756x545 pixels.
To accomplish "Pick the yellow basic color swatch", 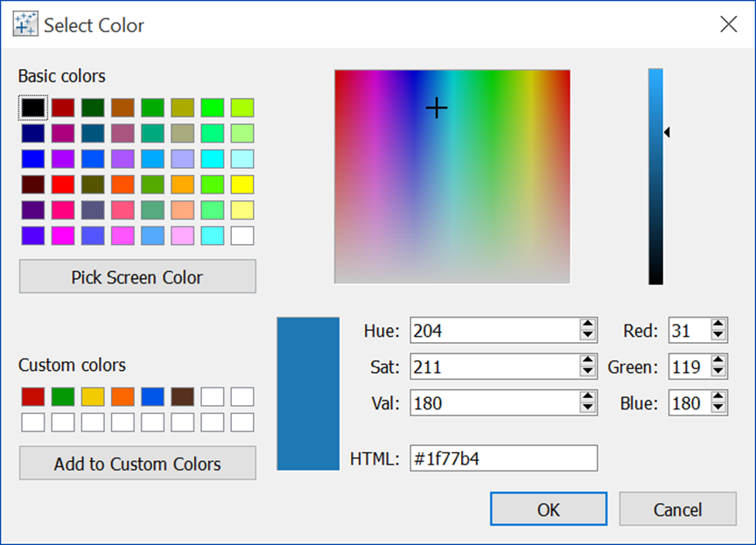I will [242, 185].
